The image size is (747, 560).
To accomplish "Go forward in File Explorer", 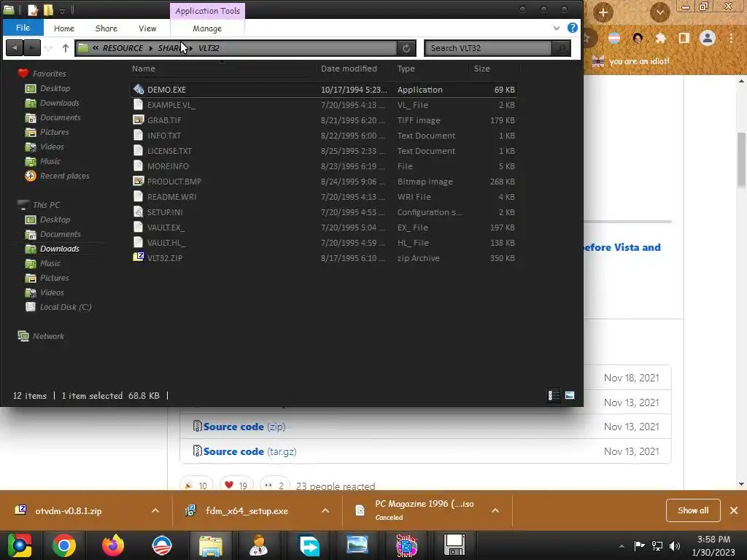I will 32,47.
